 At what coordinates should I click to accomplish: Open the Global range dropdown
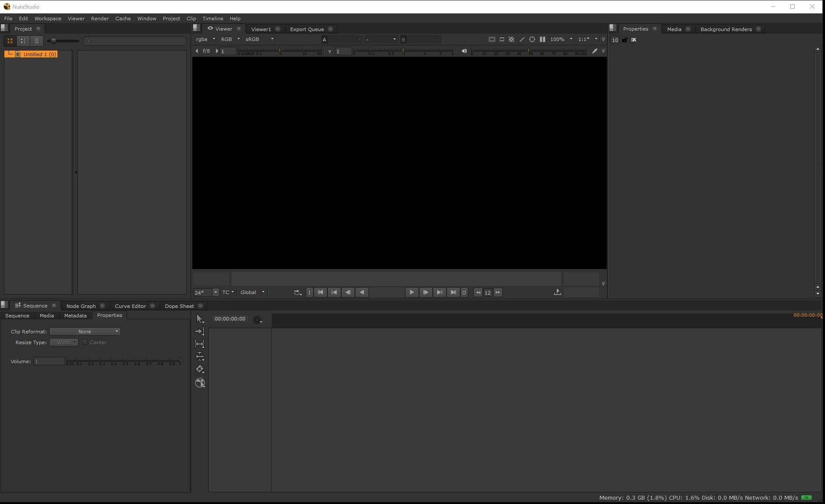coord(253,292)
